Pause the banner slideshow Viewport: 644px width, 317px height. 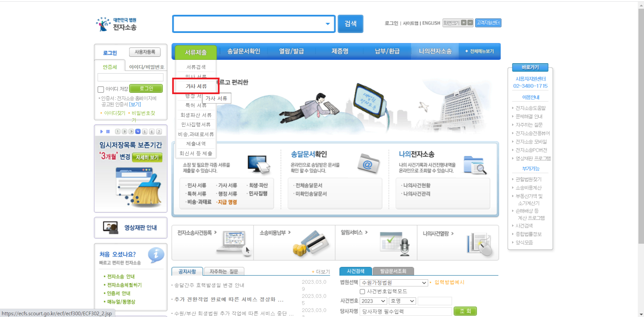[108, 132]
